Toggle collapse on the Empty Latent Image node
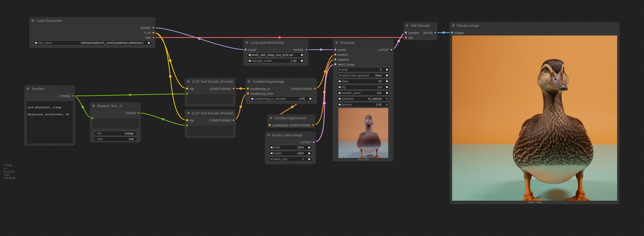 pos(269,135)
